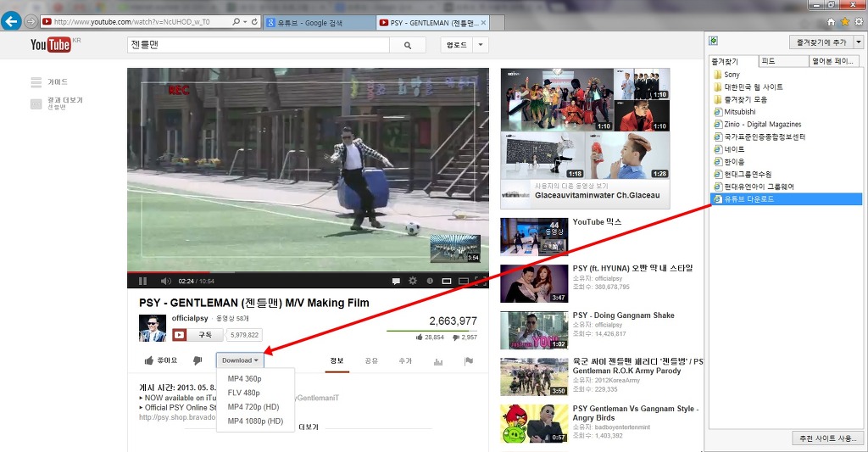Image resolution: width=868 pixels, height=452 pixels.
Task: Switch the player to the small size
Action: tap(446, 281)
